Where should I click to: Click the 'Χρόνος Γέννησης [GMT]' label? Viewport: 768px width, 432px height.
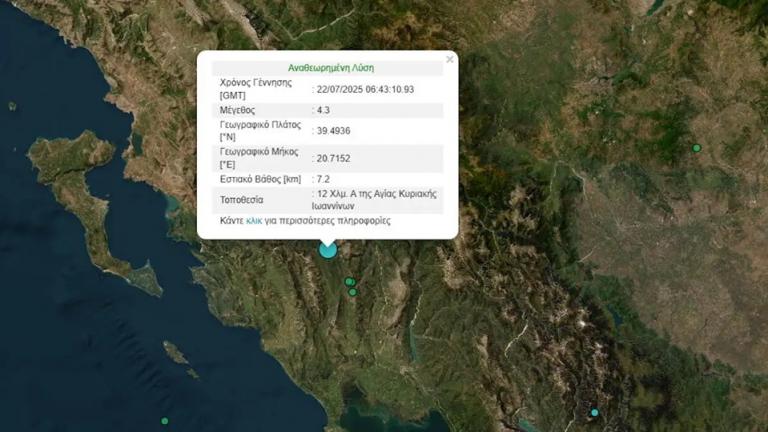255,88
